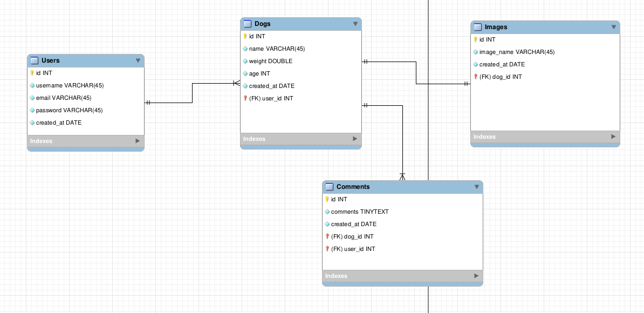Select the Users table title

[51, 60]
